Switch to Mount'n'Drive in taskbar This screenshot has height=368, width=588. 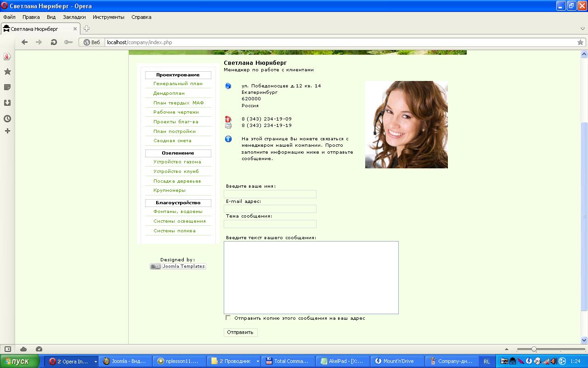(x=397, y=362)
